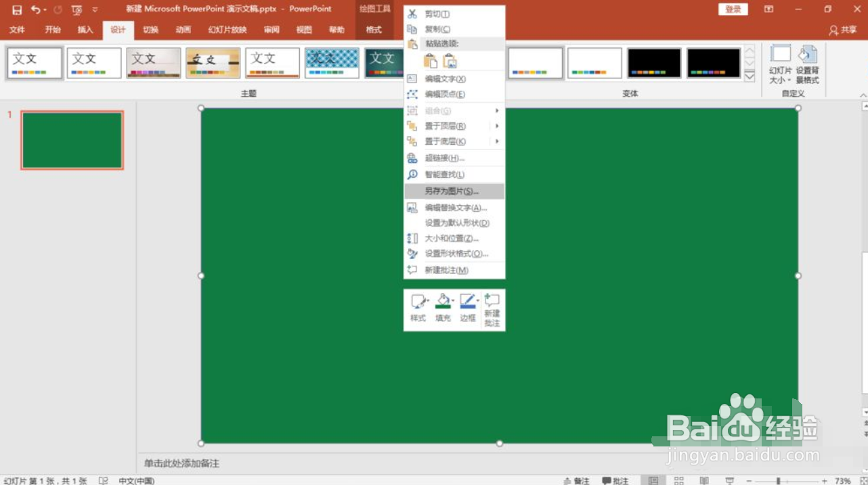Image resolution: width=868 pixels, height=485 pixels.
Task: Choose 另存为图片(S)... menu item
Action: click(454, 191)
